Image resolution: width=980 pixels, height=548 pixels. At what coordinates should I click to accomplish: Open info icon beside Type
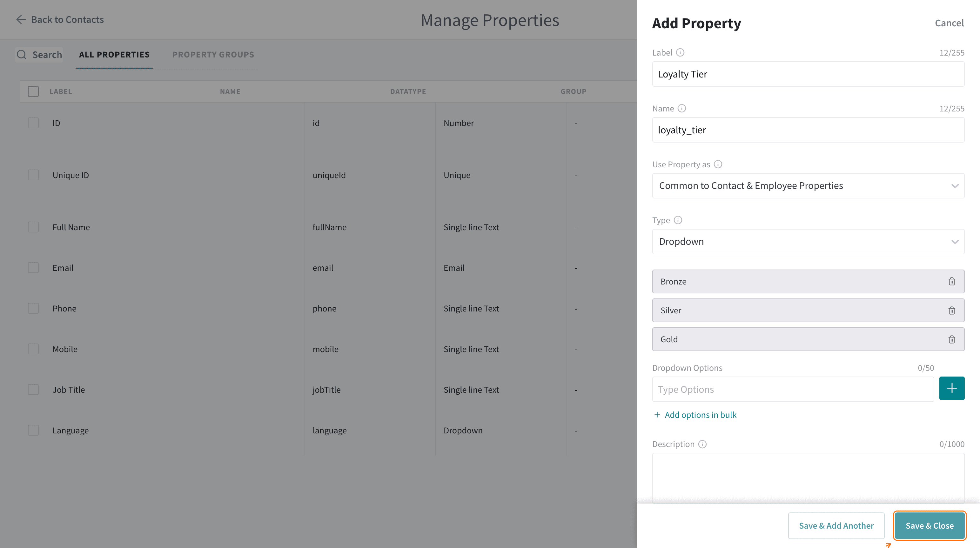[x=678, y=220]
